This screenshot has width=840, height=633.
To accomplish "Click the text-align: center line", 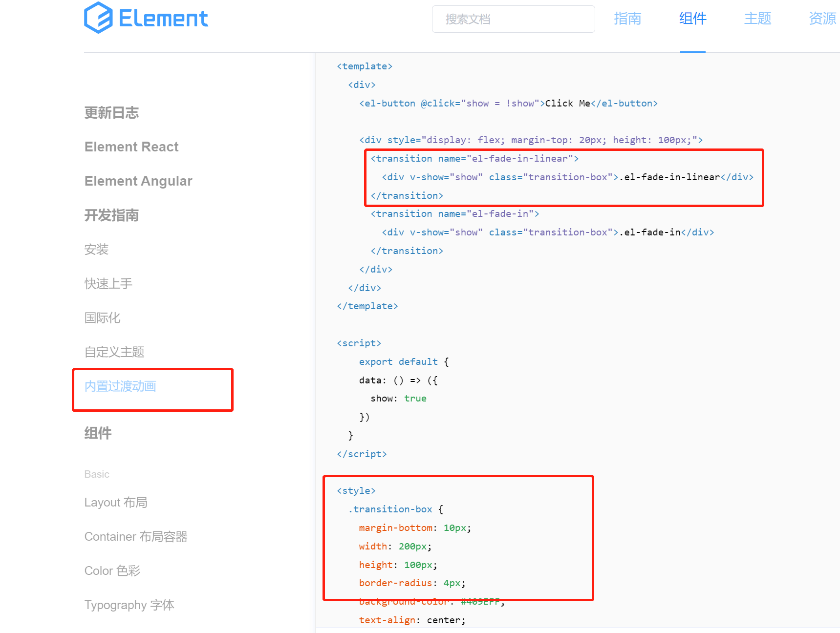I will (412, 620).
